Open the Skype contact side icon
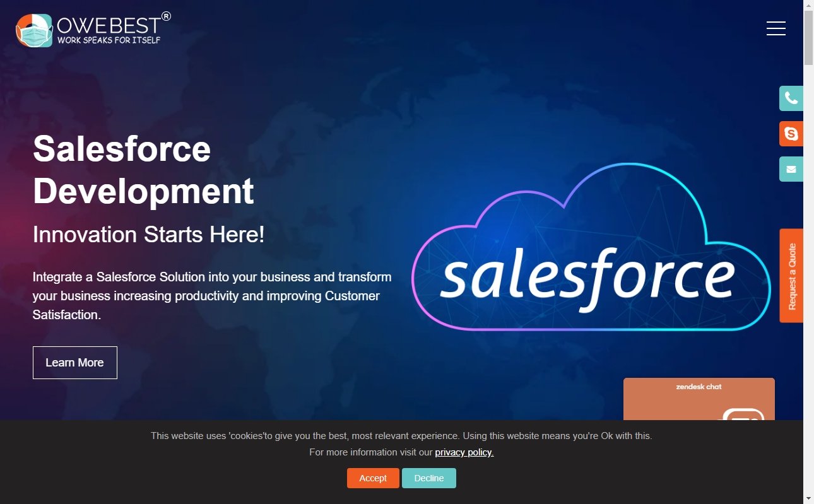Screen dimensions: 814x504 point(791,134)
